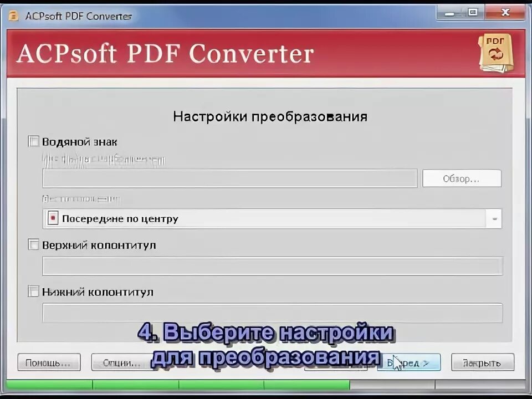This screenshot has width=532, height=399.
Task: Enable the Водяной знак checkbox
Action: coord(33,141)
